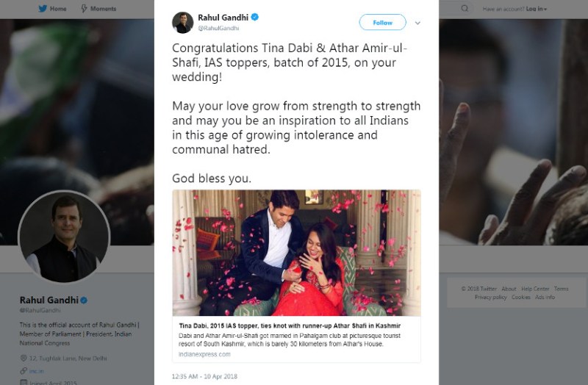Click the verified badge beside tweet author name
Image resolution: width=588 pixels, height=385 pixels.
(x=254, y=18)
